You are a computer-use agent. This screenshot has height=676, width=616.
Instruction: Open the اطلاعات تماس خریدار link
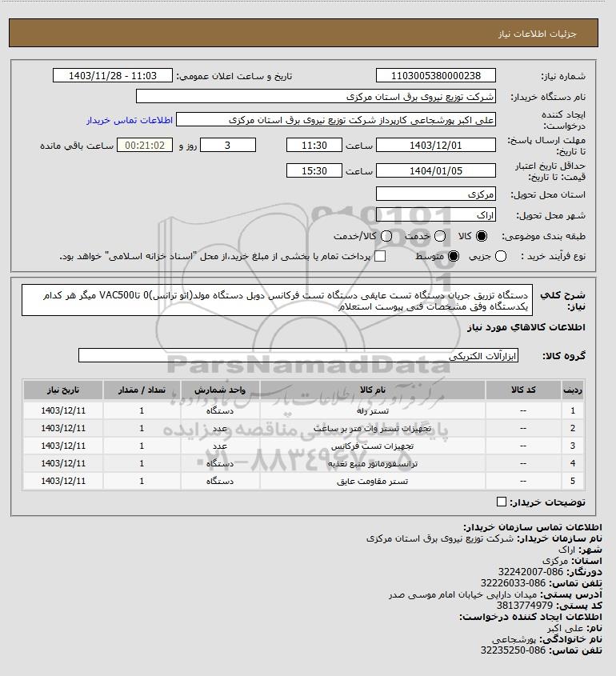(x=130, y=120)
